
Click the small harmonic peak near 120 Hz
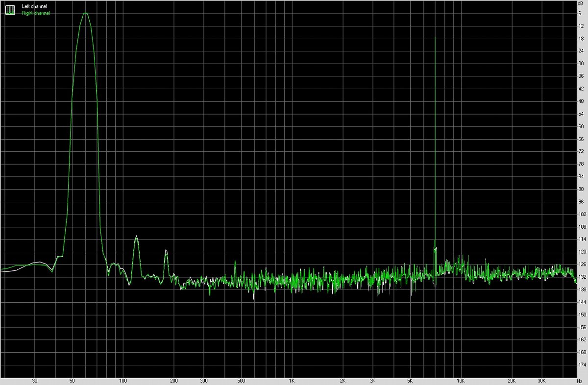point(137,237)
